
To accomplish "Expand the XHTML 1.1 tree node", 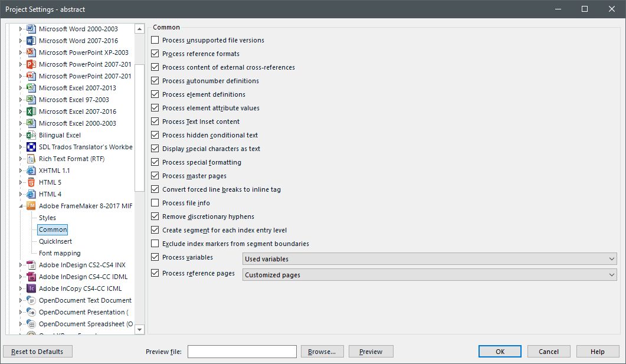I will tap(21, 170).
